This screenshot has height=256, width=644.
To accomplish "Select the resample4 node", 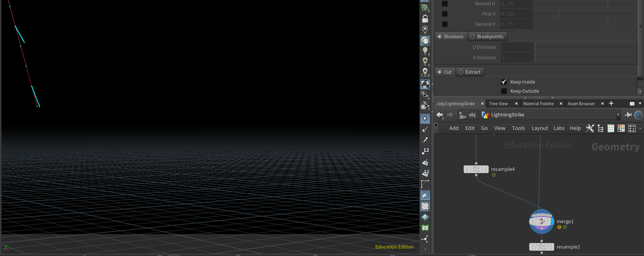I will coord(476,169).
